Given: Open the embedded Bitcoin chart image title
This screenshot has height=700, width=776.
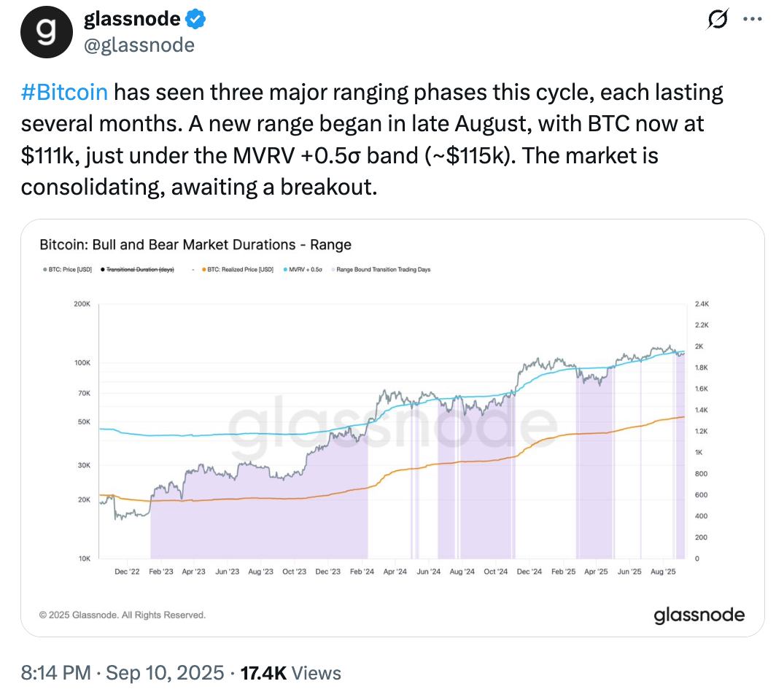Looking at the screenshot, I should pos(195,245).
